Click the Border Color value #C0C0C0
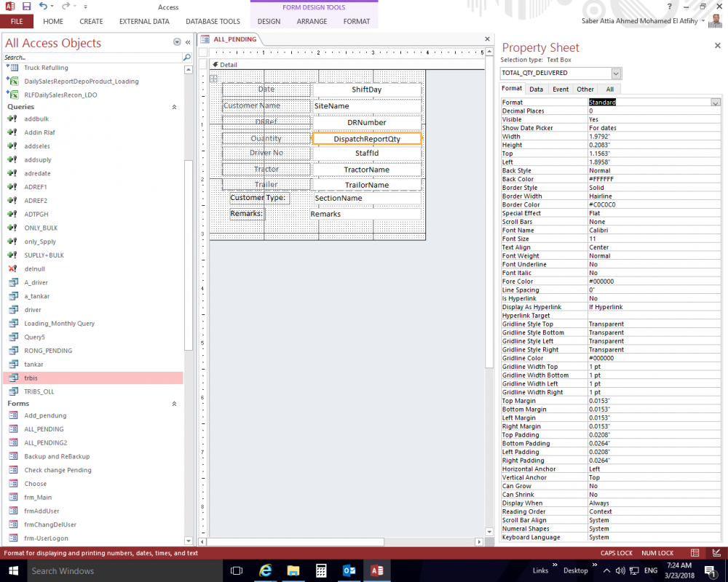The height and width of the screenshot is (582, 728). 654,204
